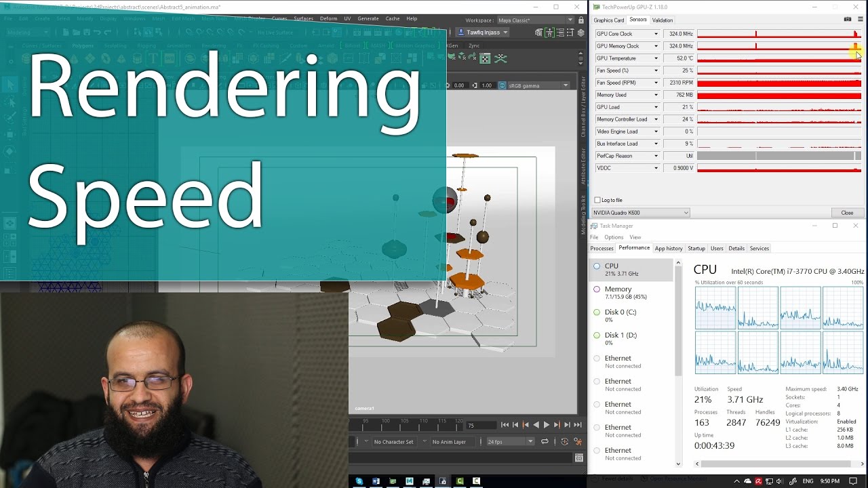Click the speaker volume tray icon
This screenshot has height=488, width=868.
(779, 481)
